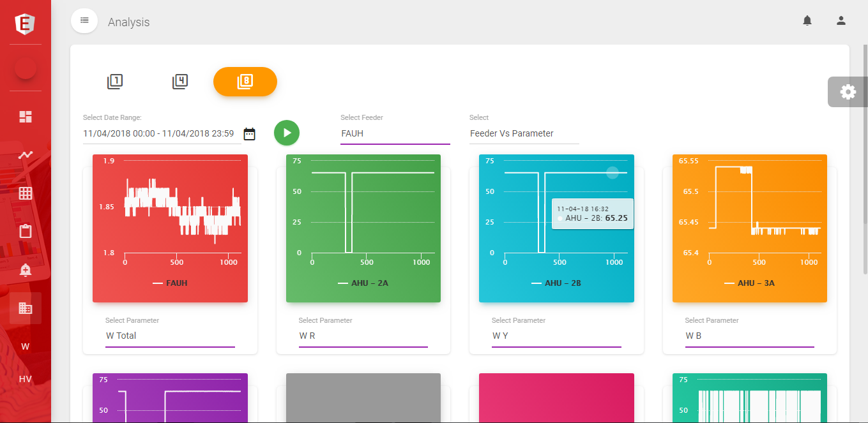Screen dimensions: 868x423
Task: Switch to single-chart layout tab
Action: point(115,82)
